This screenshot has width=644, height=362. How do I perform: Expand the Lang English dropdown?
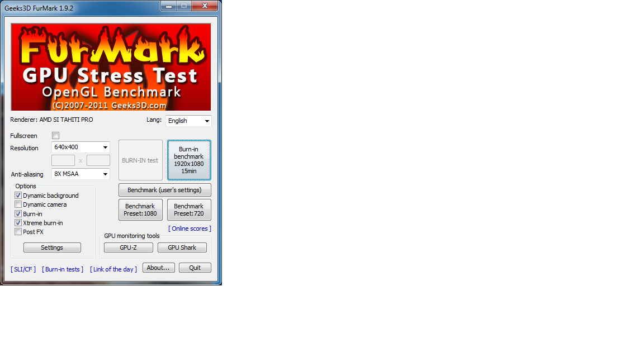tap(188, 121)
